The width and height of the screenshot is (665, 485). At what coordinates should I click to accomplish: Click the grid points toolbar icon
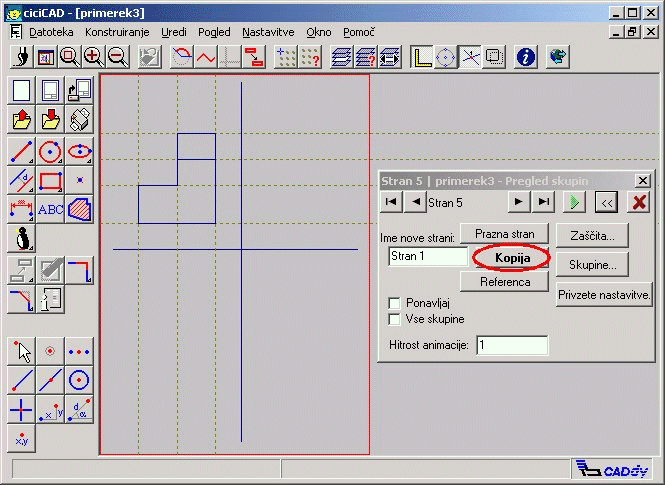(286, 57)
